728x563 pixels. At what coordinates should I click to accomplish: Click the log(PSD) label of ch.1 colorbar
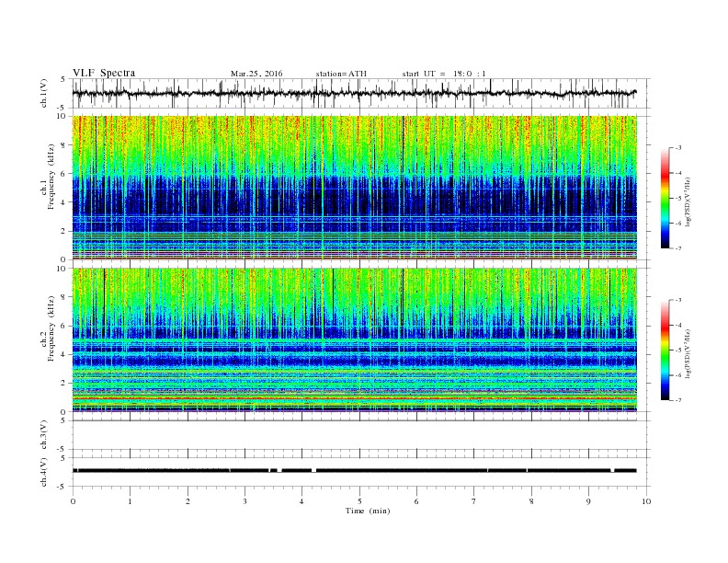(x=688, y=202)
